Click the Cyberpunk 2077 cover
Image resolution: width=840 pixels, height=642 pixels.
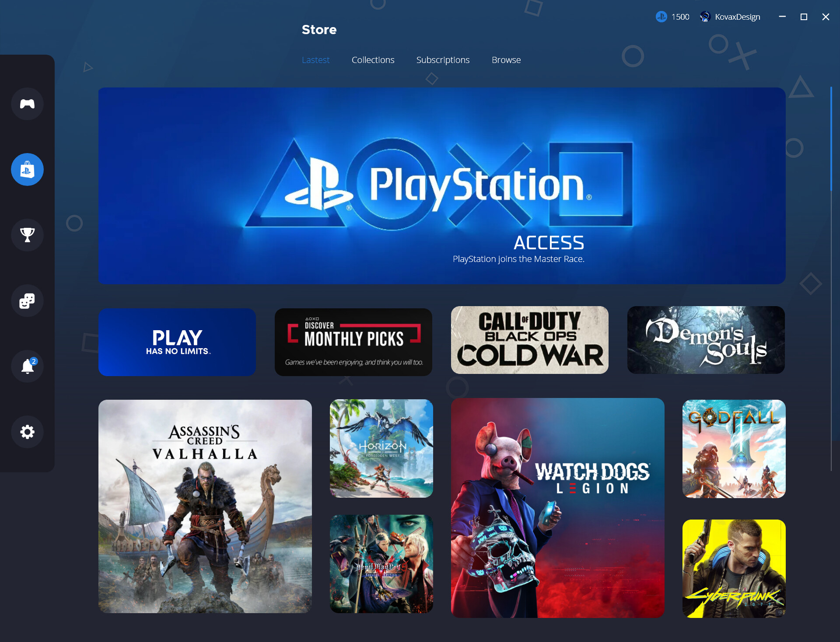[x=734, y=568]
